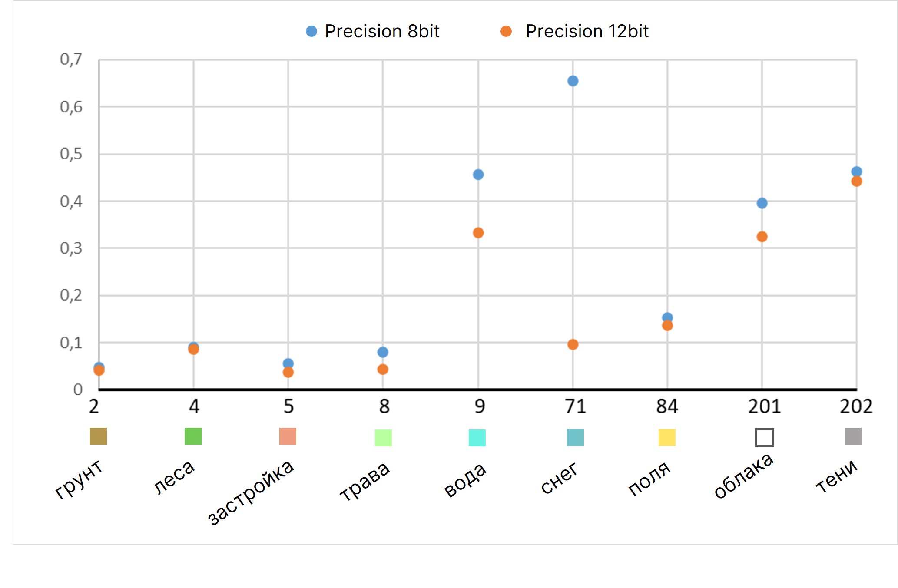Image resolution: width=898 pixels, height=588 pixels.
Task: Click the orange Precision 12bit legend marker
Action: tap(506, 31)
